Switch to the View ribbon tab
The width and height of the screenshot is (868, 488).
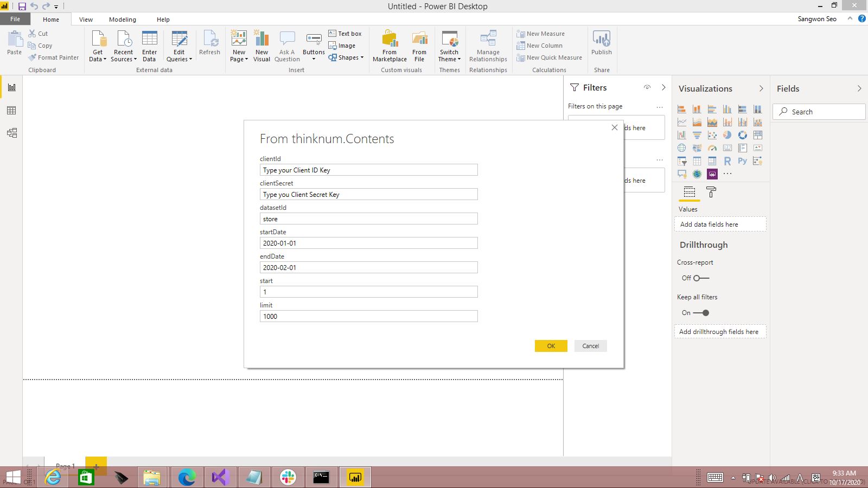[86, 20]
